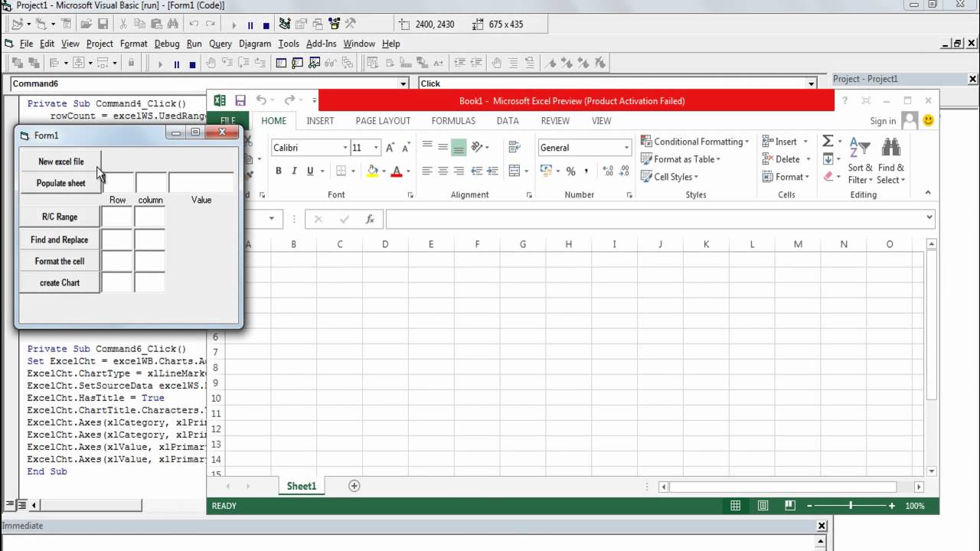980x551 pixels.
Task: Open Conditional Formatting dropdown
Action: (x=695, y=142)
